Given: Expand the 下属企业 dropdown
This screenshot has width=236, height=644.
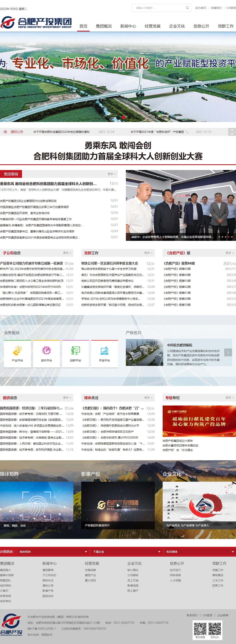Looking at the screenshot, I should 127,552.
